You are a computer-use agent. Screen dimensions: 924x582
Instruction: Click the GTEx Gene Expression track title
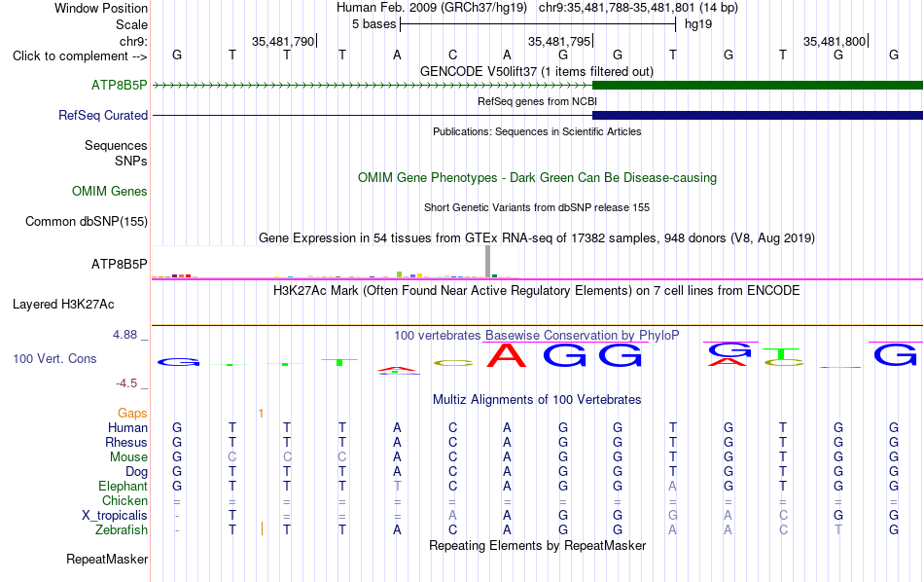tap(537, 237)
